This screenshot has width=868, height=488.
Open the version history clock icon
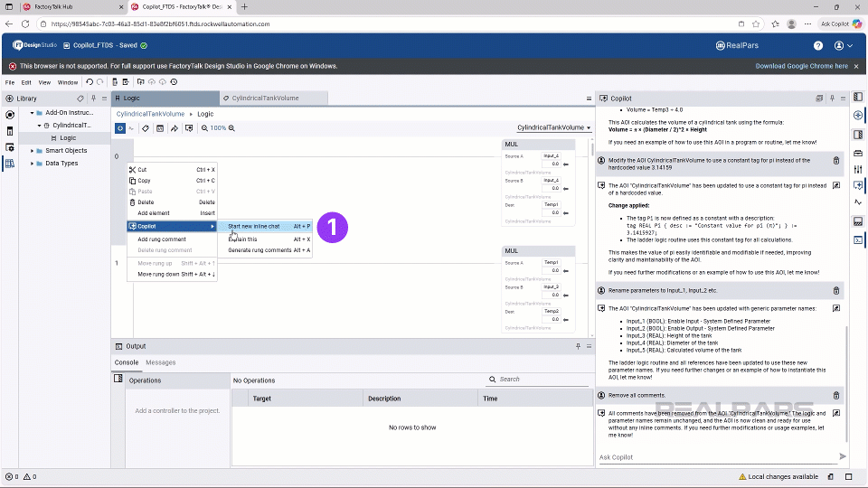point(174,82)
